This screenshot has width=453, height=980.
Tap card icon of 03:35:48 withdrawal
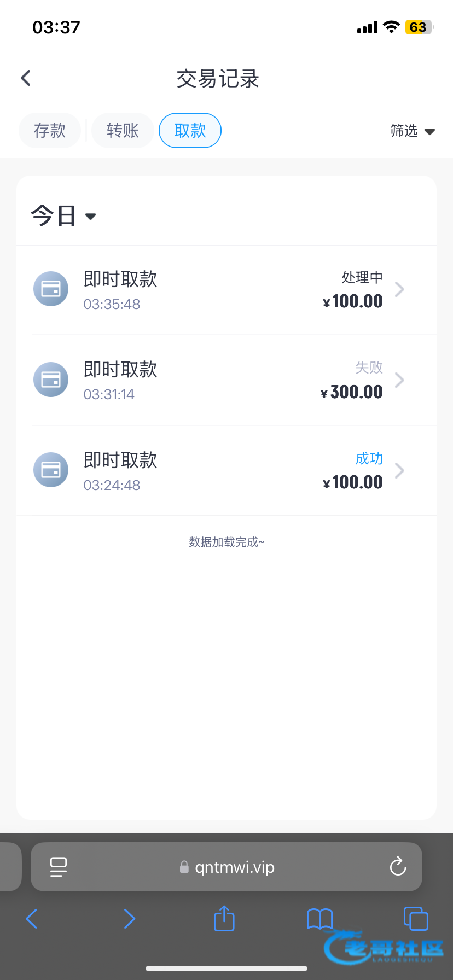pos(51,289)
